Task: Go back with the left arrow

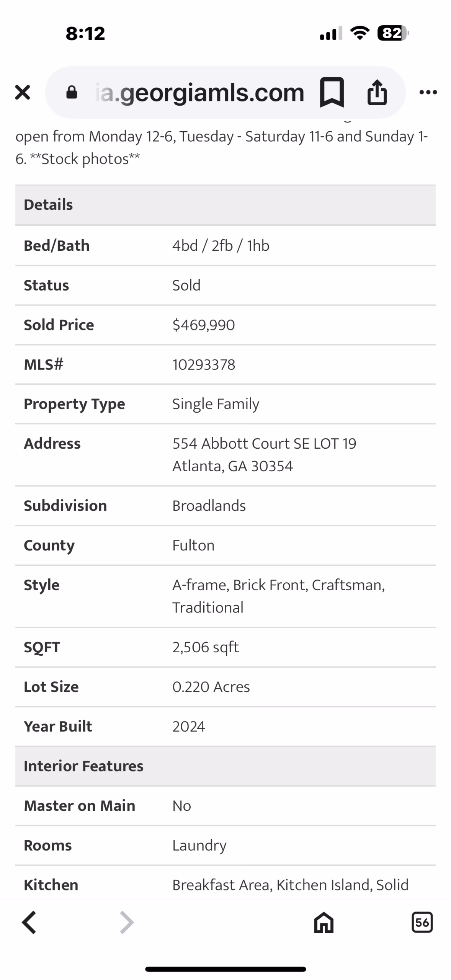Action: [x=29, y=923]
